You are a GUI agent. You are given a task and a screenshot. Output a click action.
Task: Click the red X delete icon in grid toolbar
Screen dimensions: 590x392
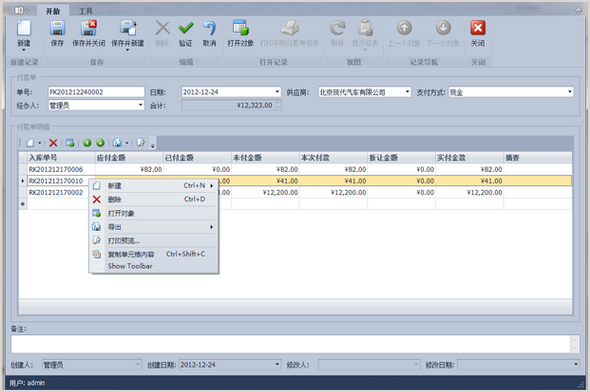(x=53, y=143)
